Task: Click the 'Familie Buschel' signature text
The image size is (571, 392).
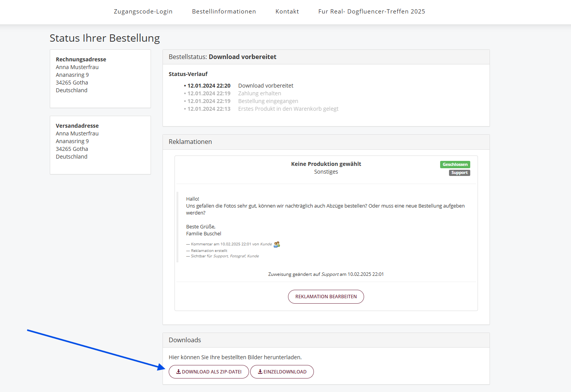Action: 204,234
